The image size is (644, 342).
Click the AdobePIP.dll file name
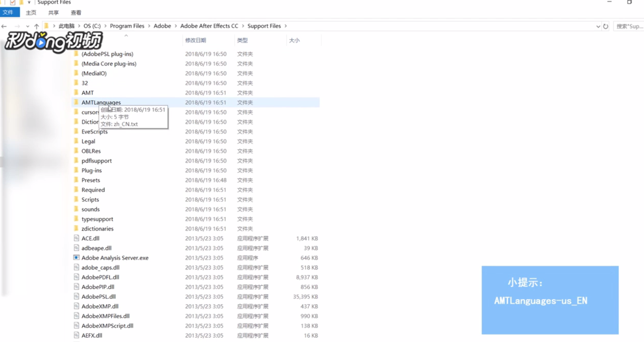(x=98, y=287)
